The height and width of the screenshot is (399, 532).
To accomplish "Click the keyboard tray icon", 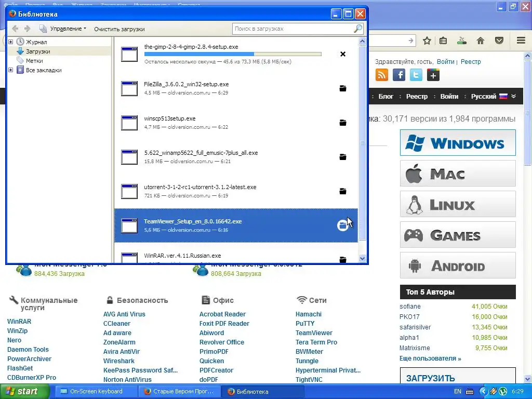I will coord(470,392).
